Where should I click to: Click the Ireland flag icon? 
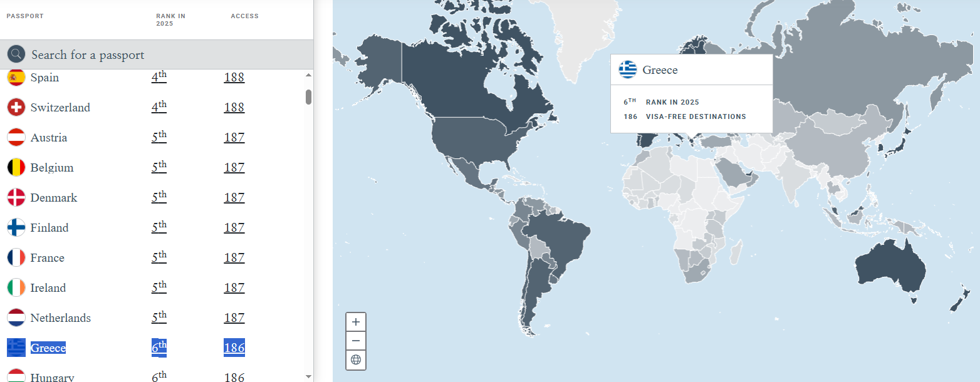pos(16,287)
